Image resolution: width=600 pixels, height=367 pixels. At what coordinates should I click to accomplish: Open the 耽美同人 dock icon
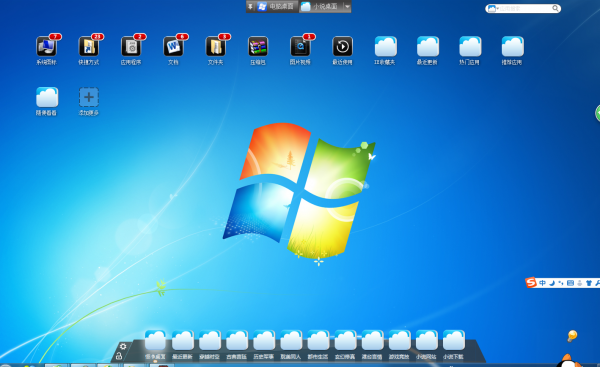pos(291,340)
